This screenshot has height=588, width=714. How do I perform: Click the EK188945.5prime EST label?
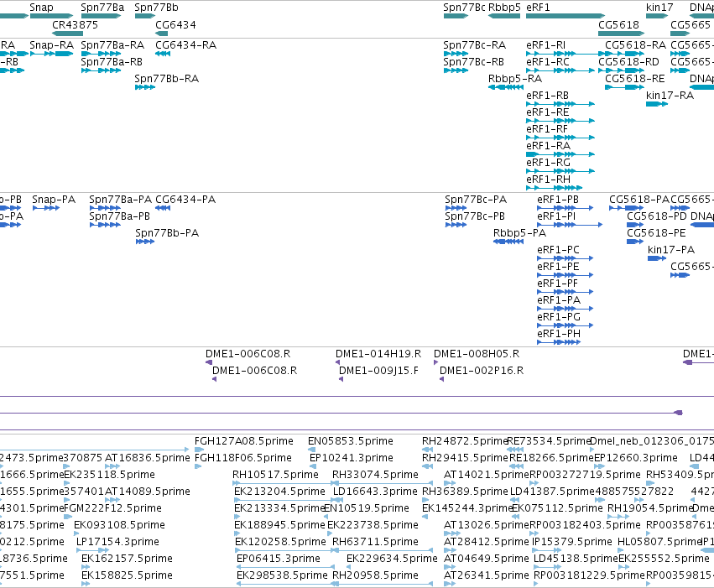point(279,526)
